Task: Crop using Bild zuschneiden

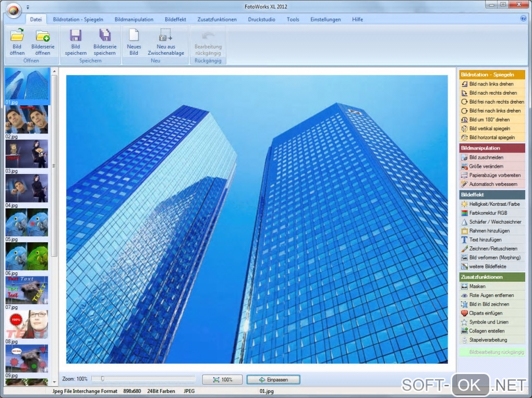Action: tap(492, 157)
